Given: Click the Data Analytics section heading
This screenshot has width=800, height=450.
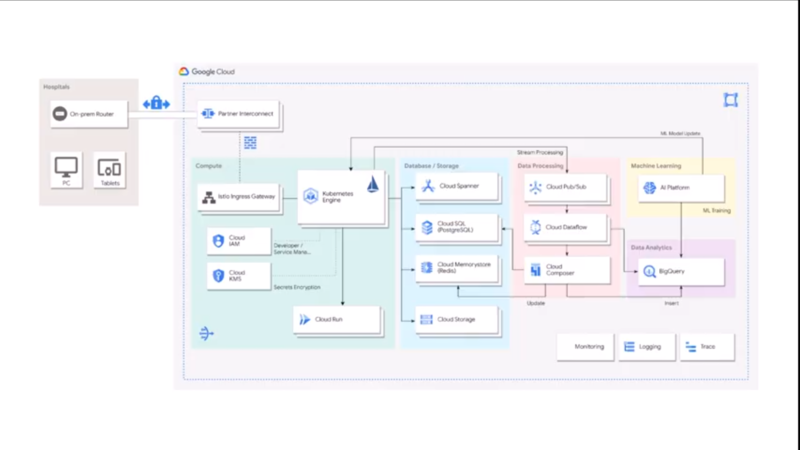Looking at the screenshot, I should click(x=652, y=247).
